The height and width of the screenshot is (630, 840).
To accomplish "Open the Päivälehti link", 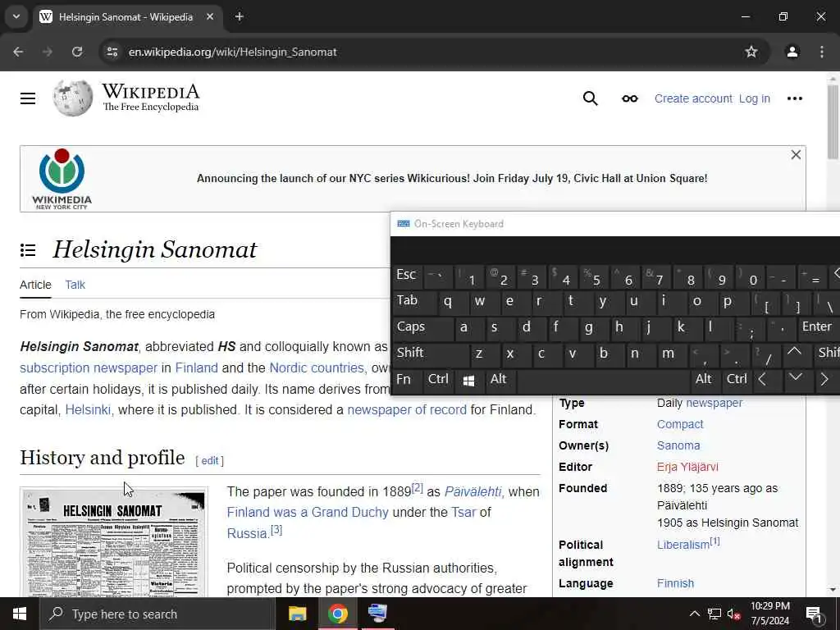I will pyautogui.click(x=473, y=492).
